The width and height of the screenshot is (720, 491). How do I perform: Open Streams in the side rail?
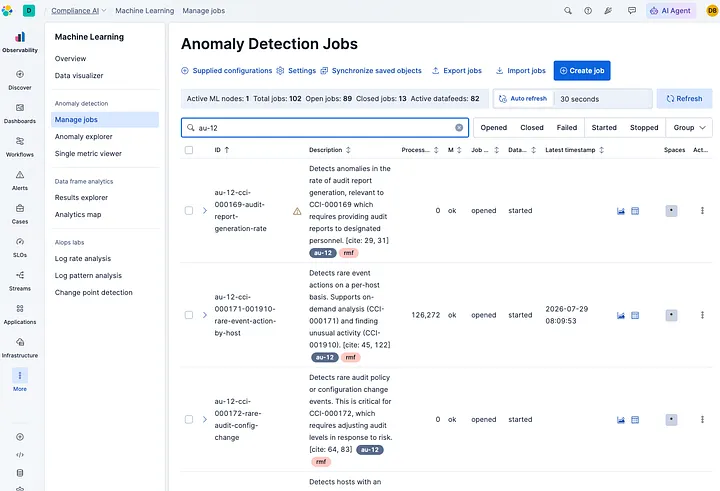tap(20, 281)
